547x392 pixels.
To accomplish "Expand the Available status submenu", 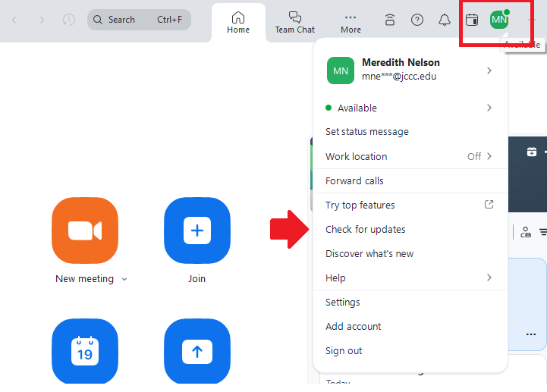I will [410, 108].
